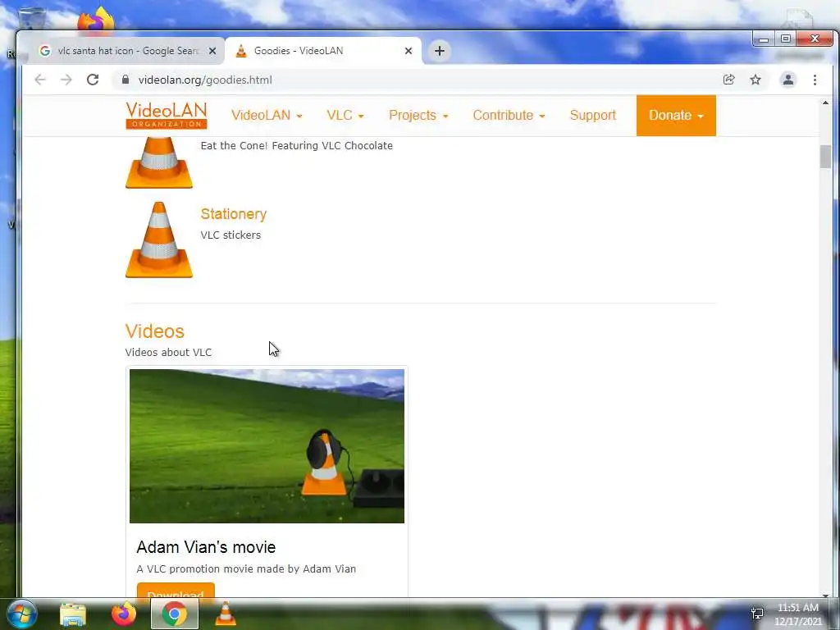The image size is (840, 630).
Task: Open Windows Explorer from the taskbar
Action: 73,614
